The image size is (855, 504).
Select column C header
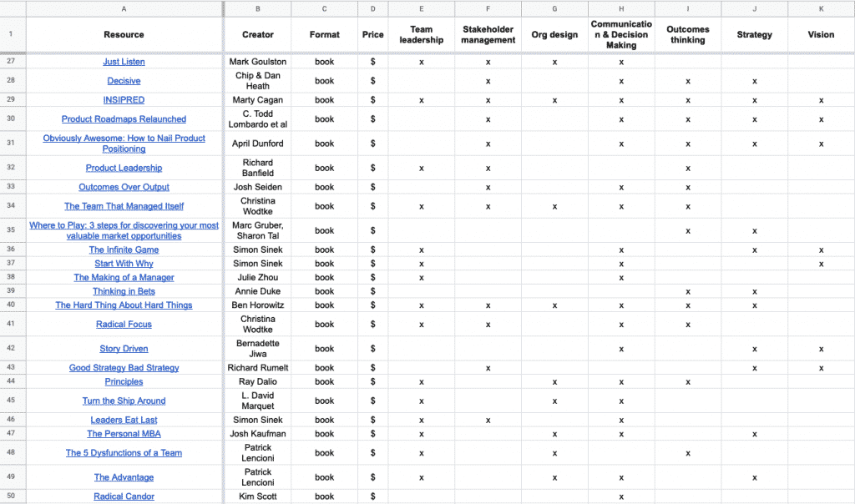325,8
